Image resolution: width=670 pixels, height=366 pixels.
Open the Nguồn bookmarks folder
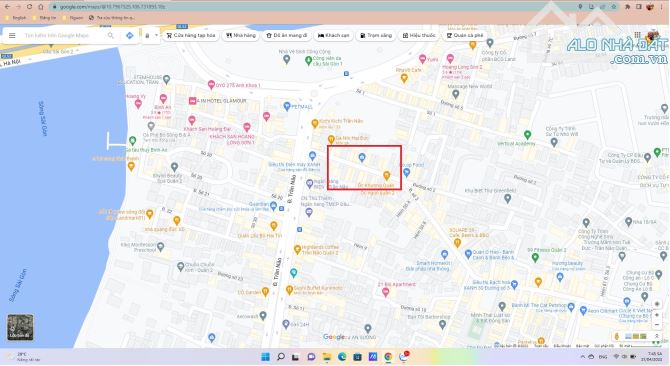click(73, 18)
